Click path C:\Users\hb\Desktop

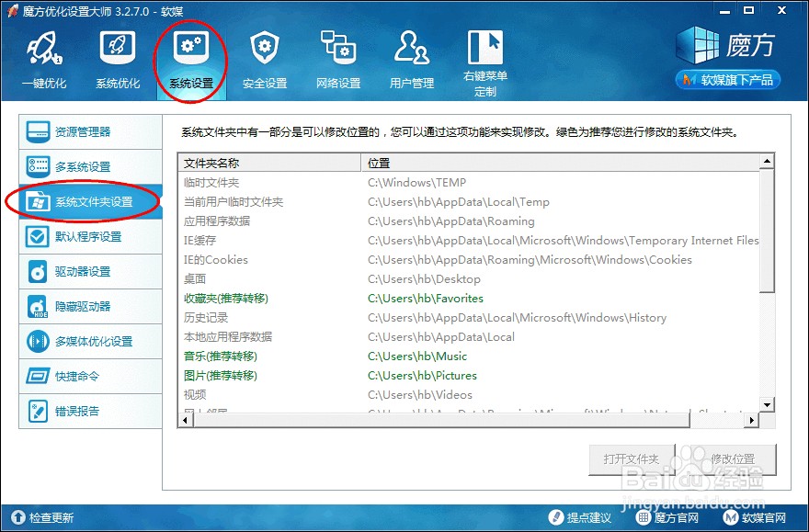pos(424,279)
